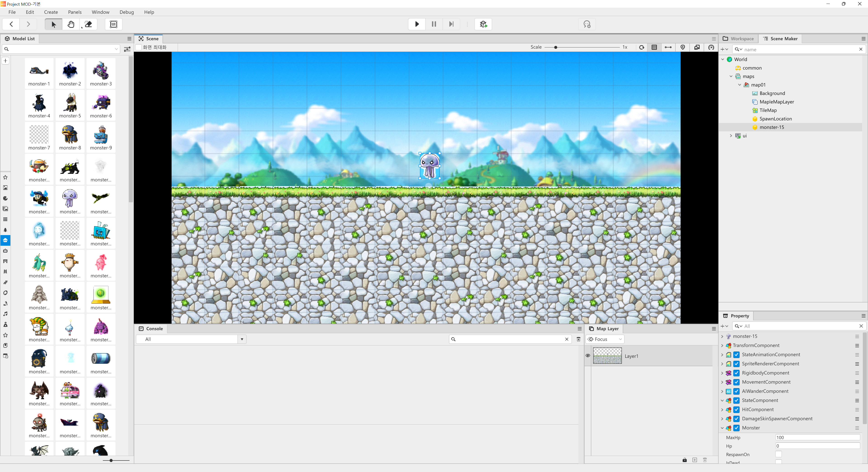Click the gauge icon in scene toolbar
Image resolution: width=868 pixels, height=472 pixels.
point(711,47)
